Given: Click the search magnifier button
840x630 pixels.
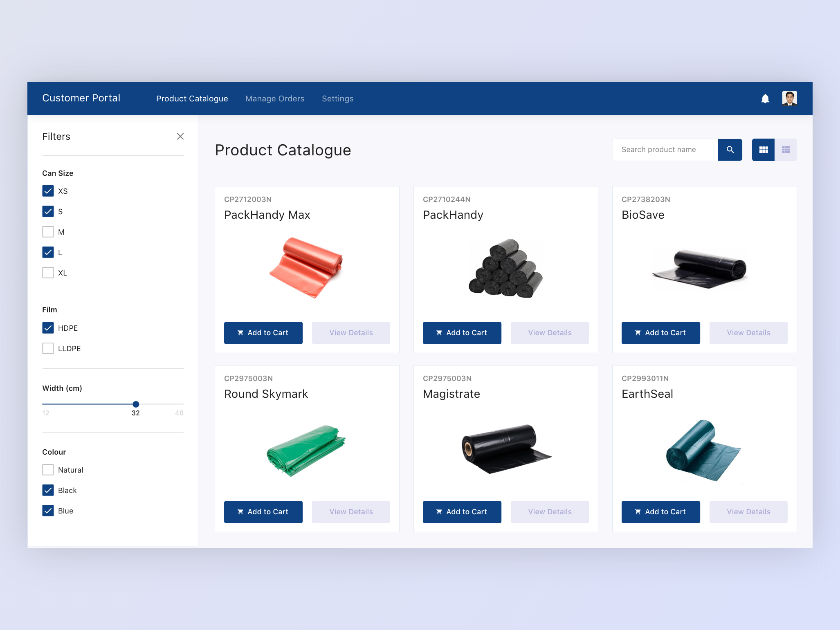Looking at the screenshot, I should pyautogui.click(x=730, y=150).
